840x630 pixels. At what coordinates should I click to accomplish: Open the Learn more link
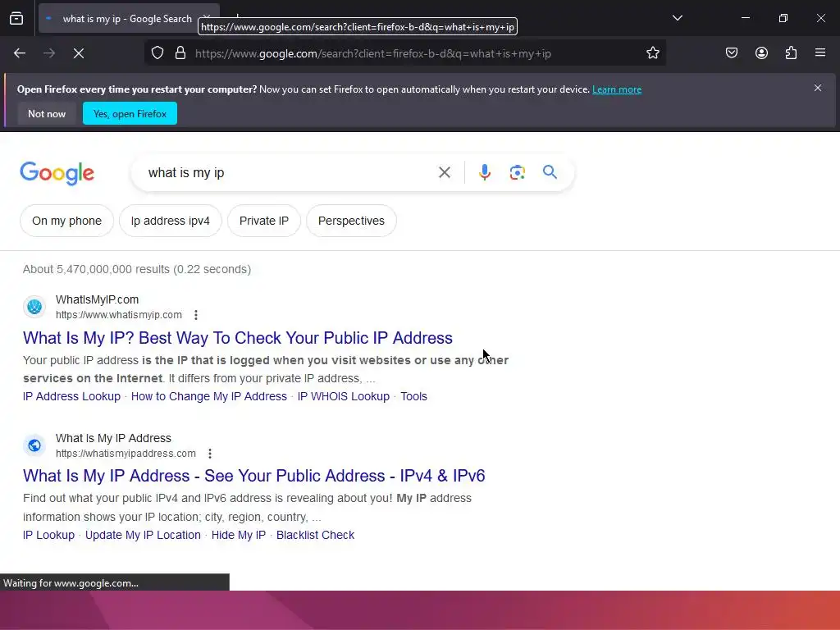pyautogui.click(x=617, y=89)
